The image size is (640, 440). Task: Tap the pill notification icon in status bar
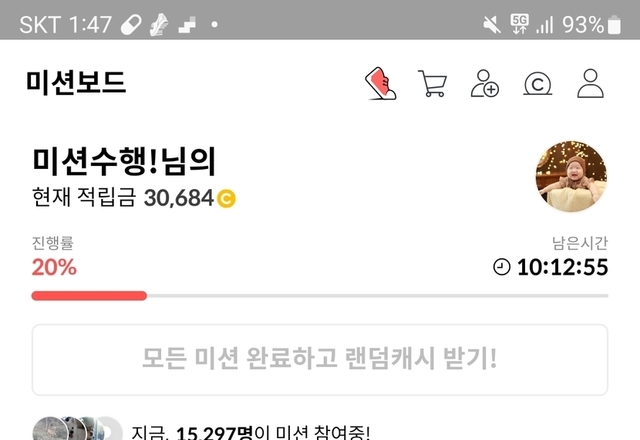pyautogui.click(x=131, y=25)
